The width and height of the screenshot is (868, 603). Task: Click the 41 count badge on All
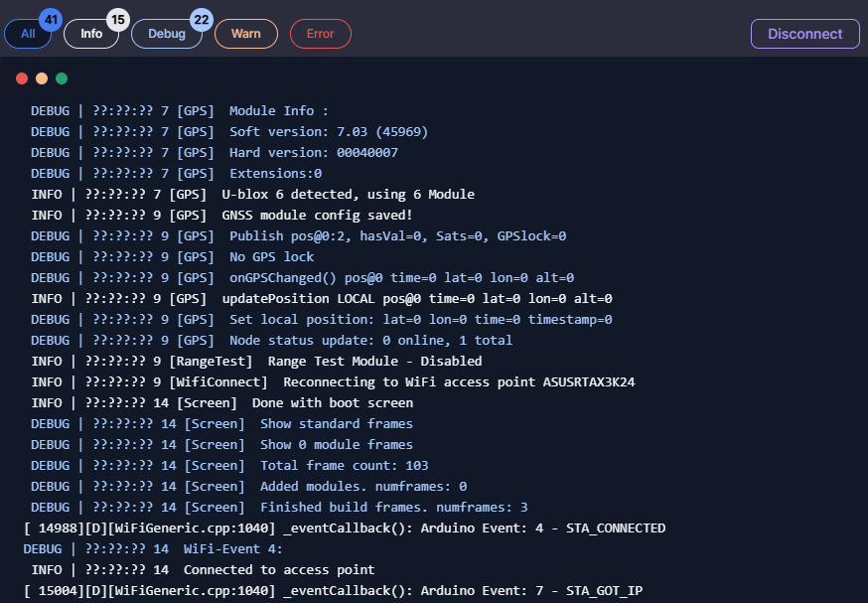[51, 20]
